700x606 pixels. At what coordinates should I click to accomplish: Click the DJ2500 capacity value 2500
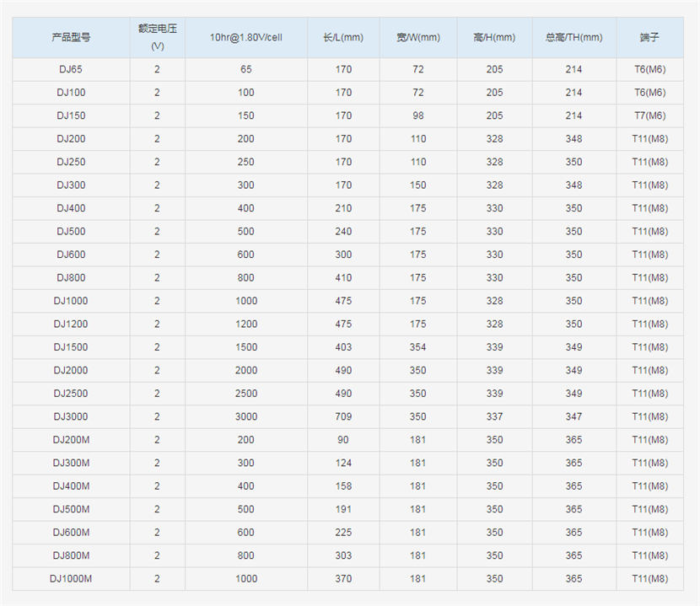246,394
